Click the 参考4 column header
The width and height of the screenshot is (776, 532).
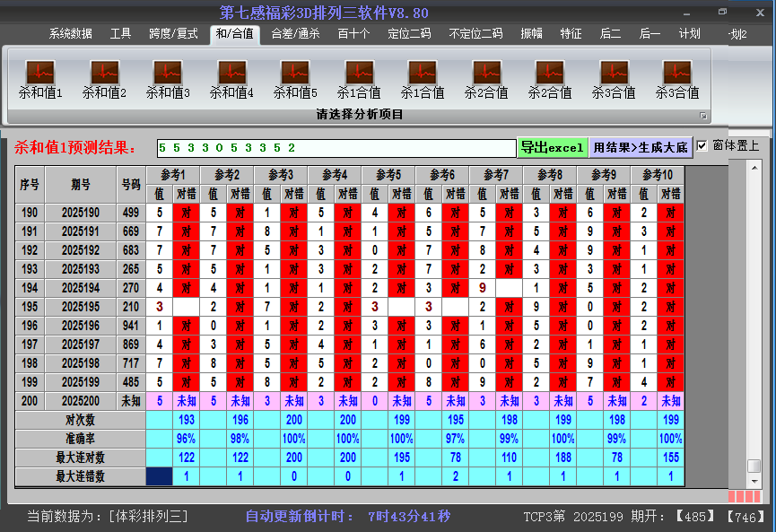(x=335, y=175)
